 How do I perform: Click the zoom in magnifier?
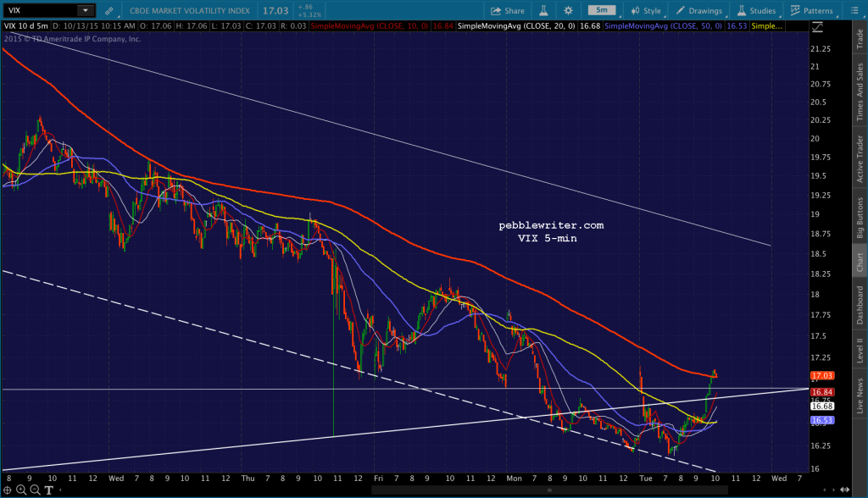[x=21, y=490]
